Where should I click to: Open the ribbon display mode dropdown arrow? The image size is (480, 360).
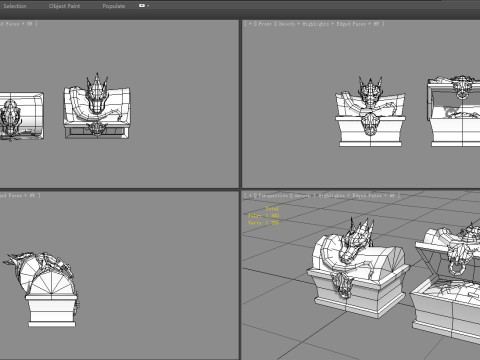point(148,6)
